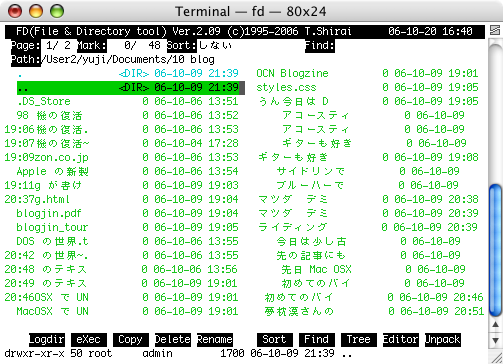Click the Find command at bottom
This screenshot has height=364, width=503.
(317, 340)
